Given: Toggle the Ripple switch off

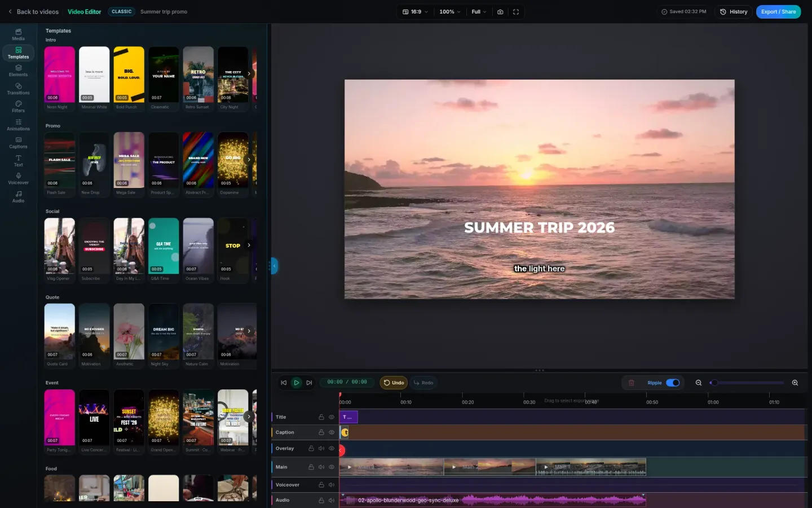Looking at the screenshot, I should (673, 383).
